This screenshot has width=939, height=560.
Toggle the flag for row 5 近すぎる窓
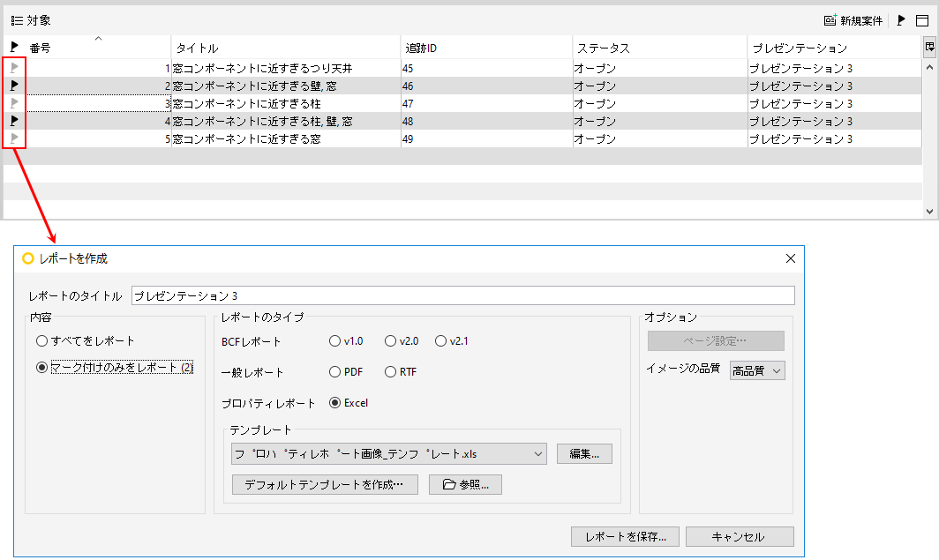pyautogui.click(x=14, y=138)
